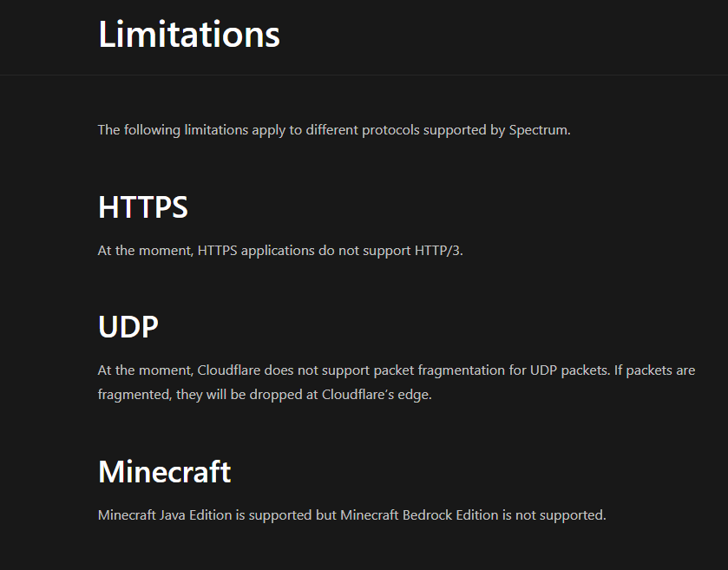Viewport: 728px width, 570px height.
Task: Click the second line mentioning Cloudflare's edge
Action: click(265, 395)
